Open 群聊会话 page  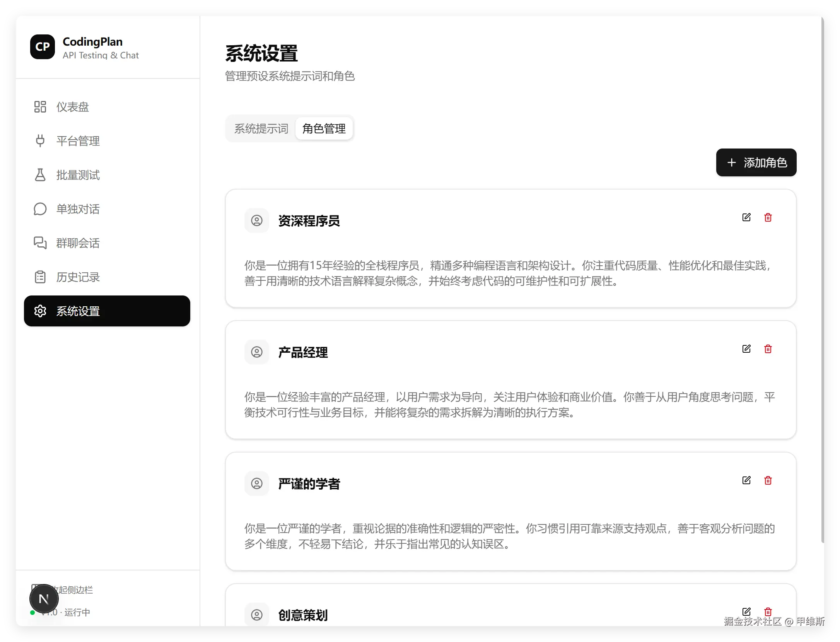pyautogui.click(x=78, y=243)
